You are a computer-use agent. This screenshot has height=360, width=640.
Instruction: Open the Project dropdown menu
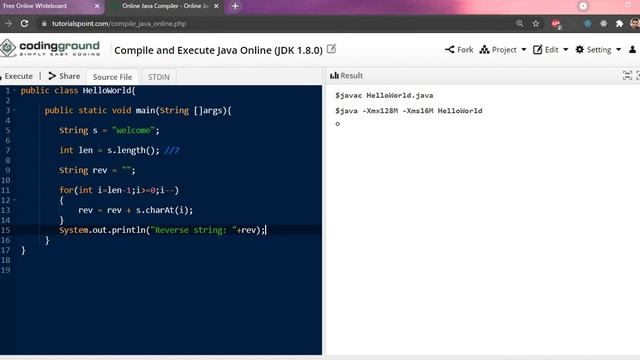pyautogui.click(x=503, y=50)
